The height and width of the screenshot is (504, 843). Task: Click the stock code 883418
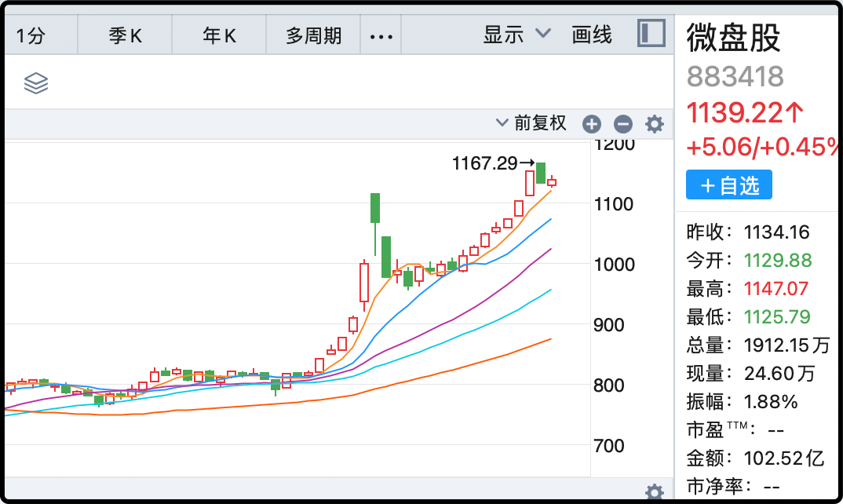click(735, 77)
